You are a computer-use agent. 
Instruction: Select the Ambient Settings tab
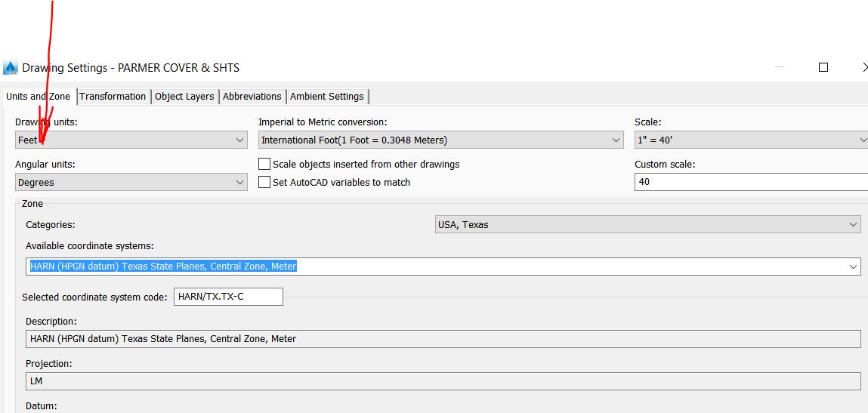click(327, 96)
